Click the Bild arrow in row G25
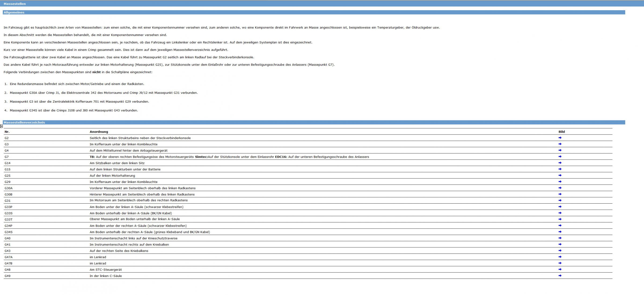This screenshot has width=644, height=296. tap(560, 175)
